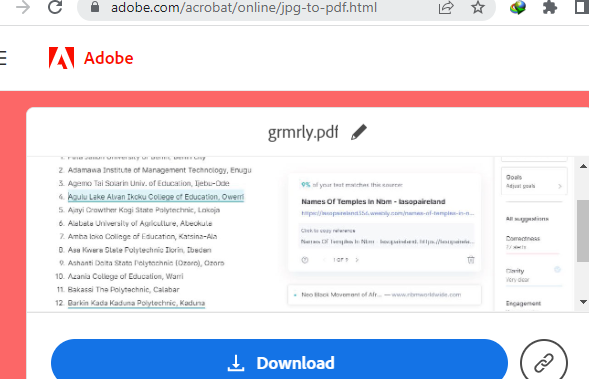
Task: Click preview scrollbar up arrow
Action: point(583,166)
